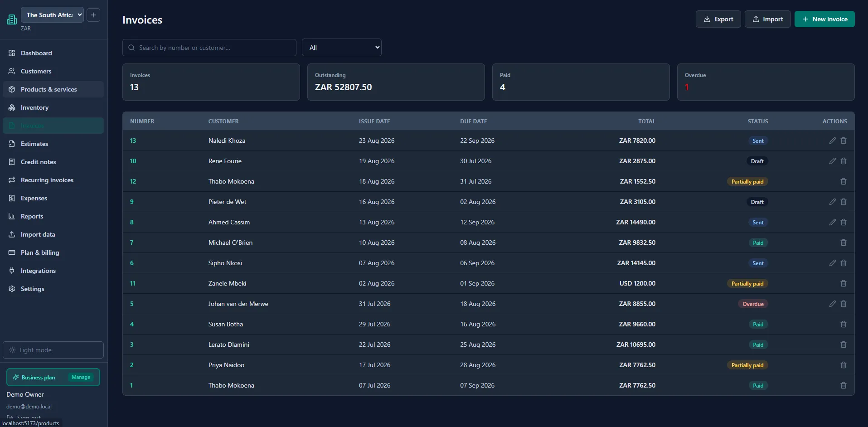This screenshot has height=427, width=868.
Task: Edit Pieter de Wet invoice 9
Action: tap(832, 202)
